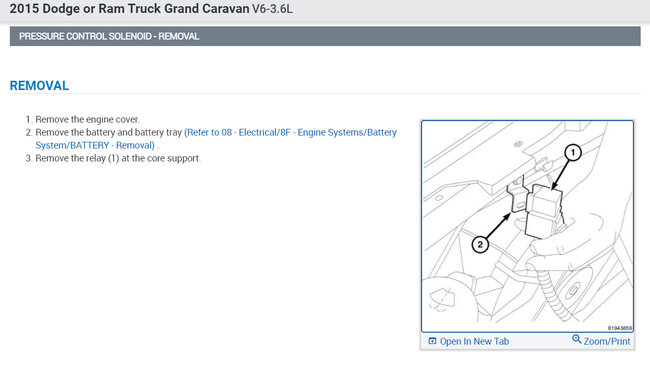Click the Zoom/Print link
The width and height of the screenshot is (650, 370).
(x=607, y=341)
